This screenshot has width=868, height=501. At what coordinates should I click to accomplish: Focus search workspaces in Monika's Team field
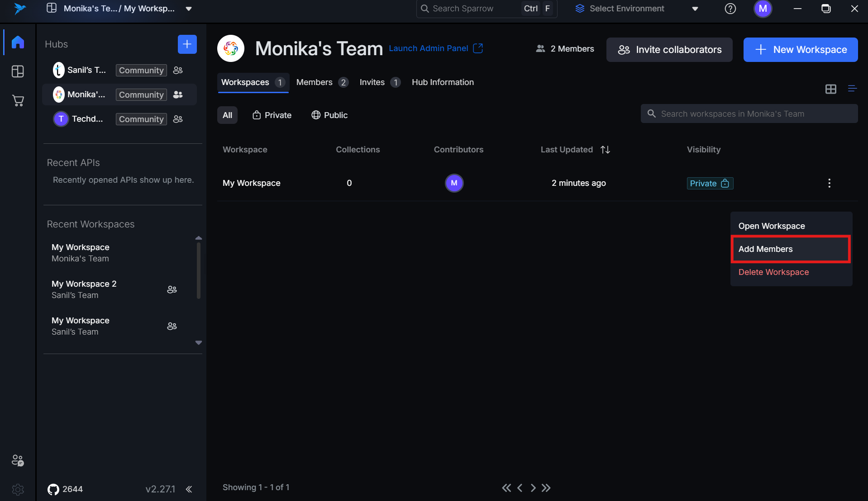pyautogui.click(x=749, y=114)
